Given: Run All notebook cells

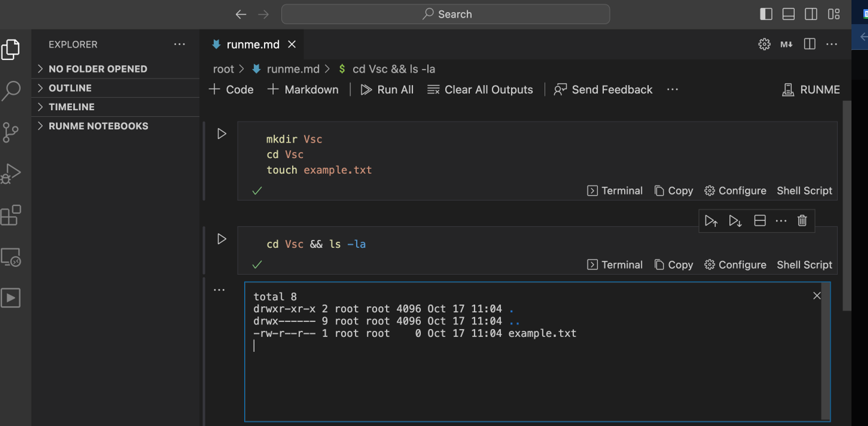Looking at the screenshot, I should pyautogui.click(x=387, y=89).
